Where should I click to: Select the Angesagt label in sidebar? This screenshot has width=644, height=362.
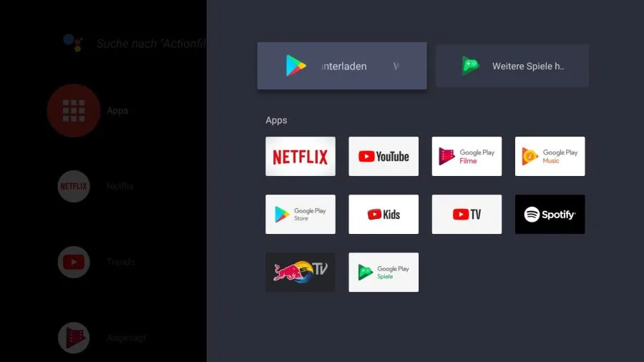coord(127,338)
